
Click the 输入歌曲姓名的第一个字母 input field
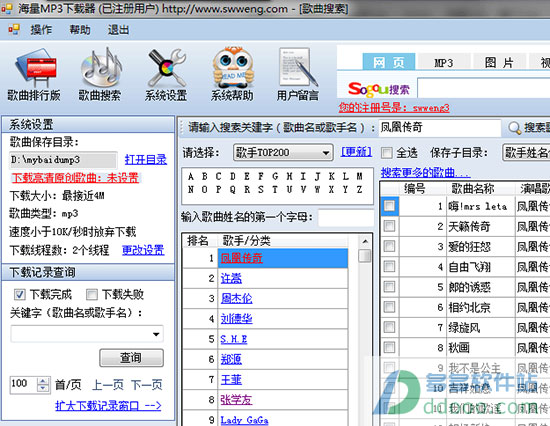coord(346,218)
